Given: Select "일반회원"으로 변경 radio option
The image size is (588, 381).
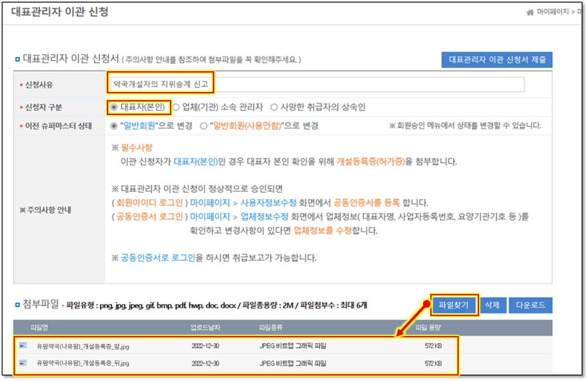Looking at the screenshot, I should pyautogui.click(x=114, y=126).
